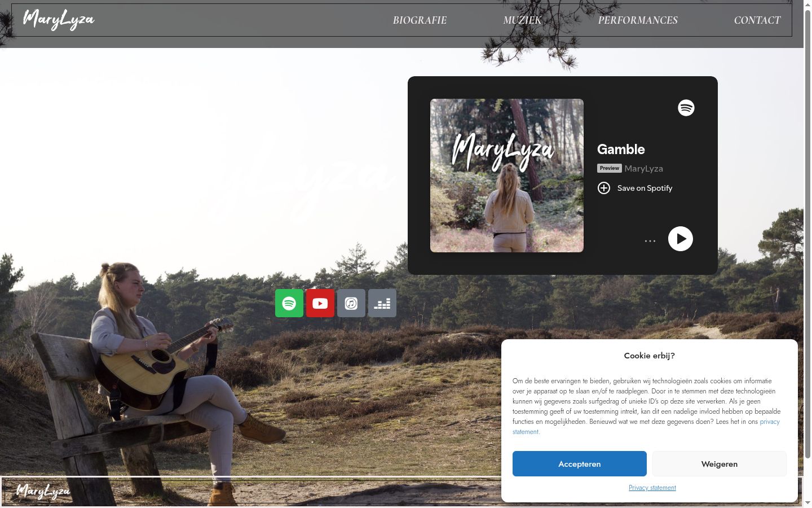Open the Contact menu item
The height and width of the screenshot is (508, 812).
(757, 20)
